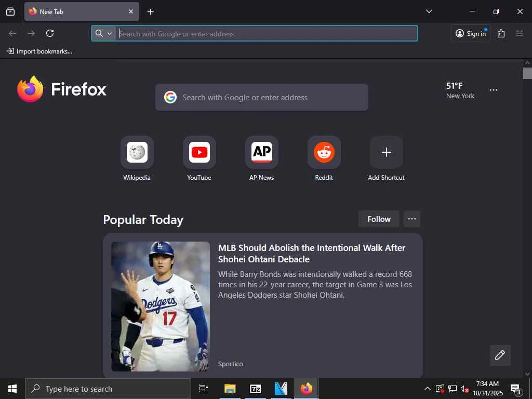Click the taskbar search box
Viewport: 532px width, 399px height.
click(108, 389)
